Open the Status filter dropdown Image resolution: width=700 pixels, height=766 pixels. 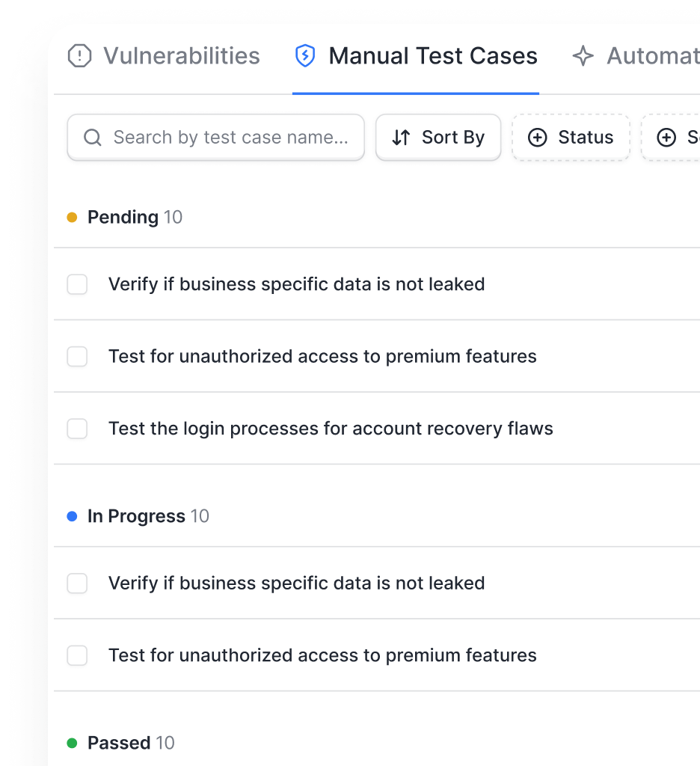(571, 137)
